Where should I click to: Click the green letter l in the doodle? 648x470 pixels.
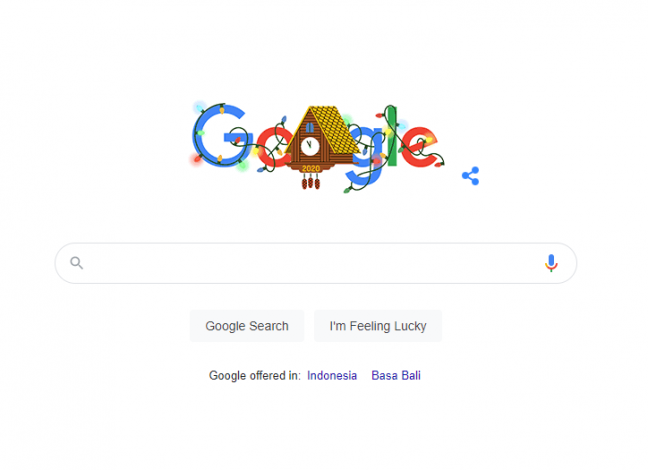point(391,136)
